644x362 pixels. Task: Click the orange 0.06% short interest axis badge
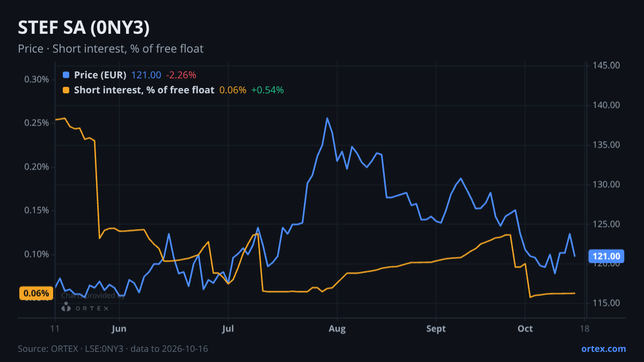click(x=36, y=293)
